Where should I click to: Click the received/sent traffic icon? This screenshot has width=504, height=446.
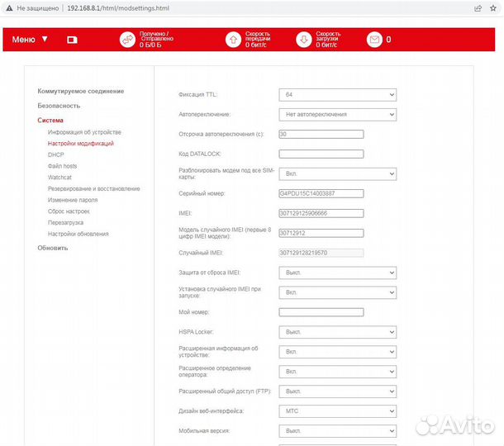[x=126, y=39]
